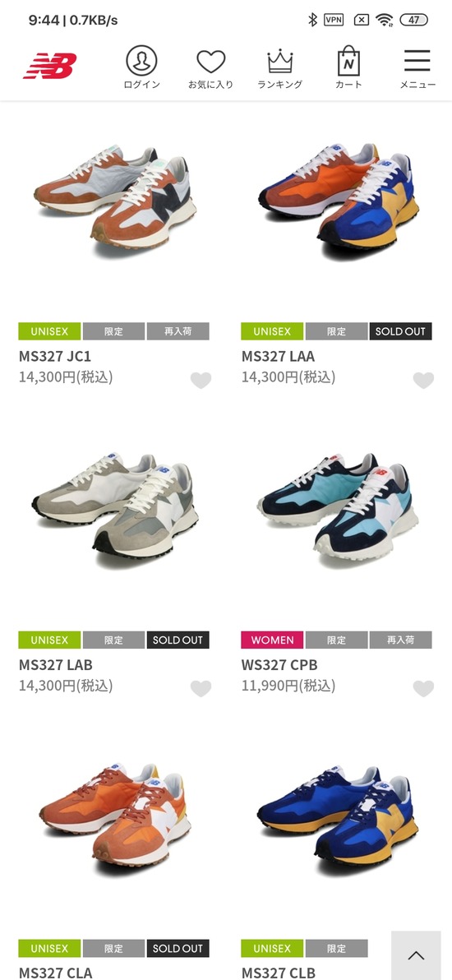View MS327 CLA orange shoe image
Viewport: 452px width, 980px height.
pos(114,814)
